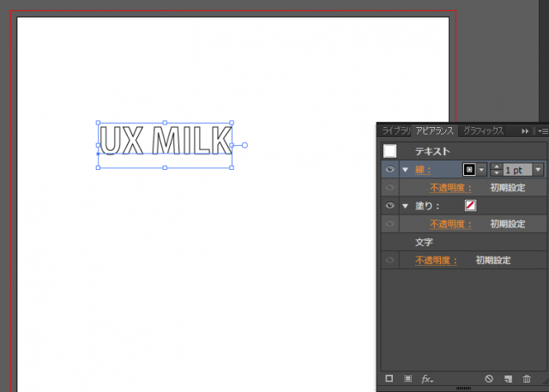Image resolution: width=549 pixels, height=392 pixels.
Task: Click the Duplicate Selected Item icon
Action: coord(508,378)
